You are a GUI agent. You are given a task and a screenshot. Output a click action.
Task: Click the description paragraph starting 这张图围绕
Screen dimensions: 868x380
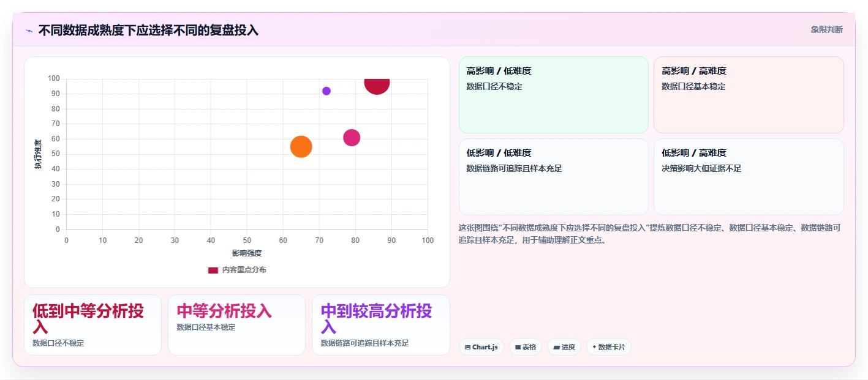(651, 234)
